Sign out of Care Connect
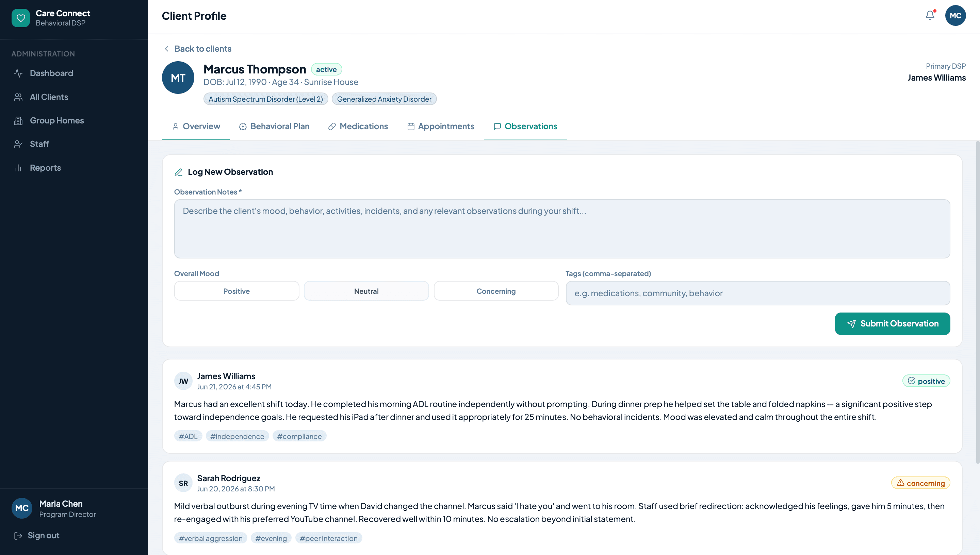Screen dimensions: 980x555 [x=37, y=536]
